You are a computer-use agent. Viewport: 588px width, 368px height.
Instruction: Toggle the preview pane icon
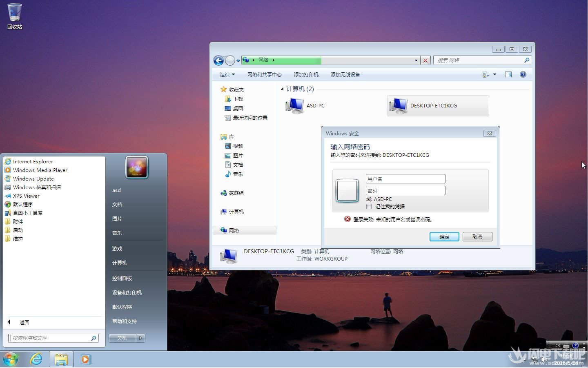tap(508, 74)
